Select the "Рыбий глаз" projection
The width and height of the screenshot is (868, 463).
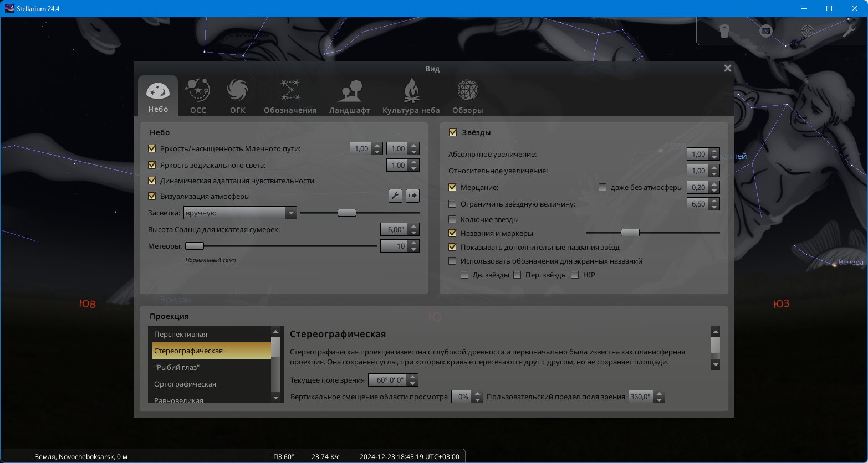[x=211, y=367]
